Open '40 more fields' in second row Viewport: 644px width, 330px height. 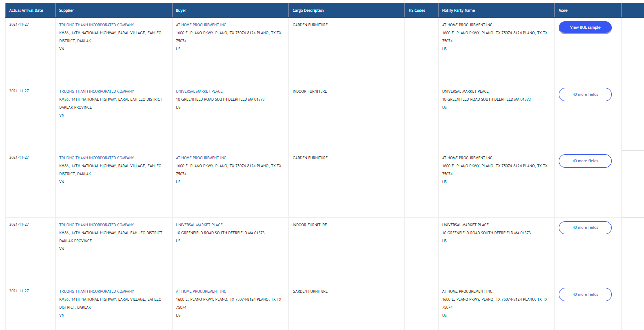585,94
